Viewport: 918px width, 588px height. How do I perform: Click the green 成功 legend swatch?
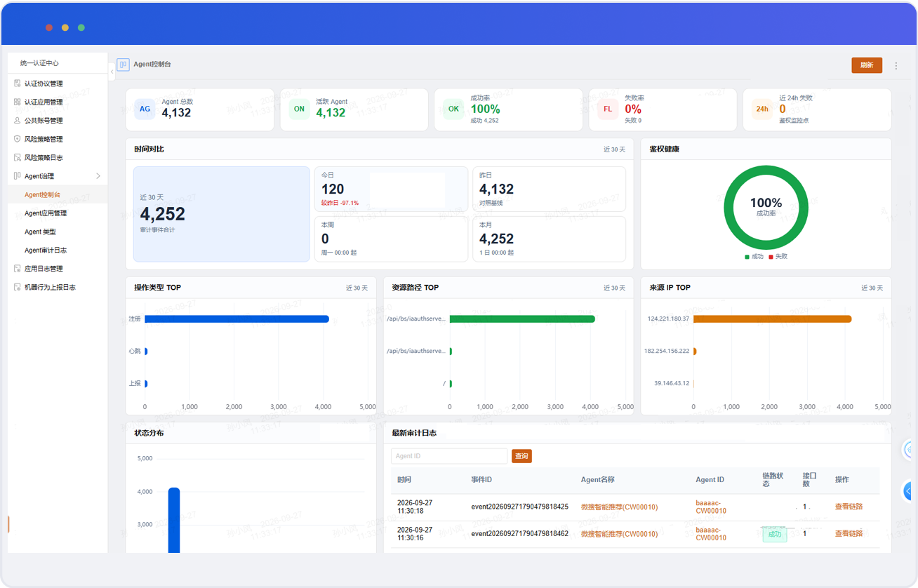coord(747,257)
